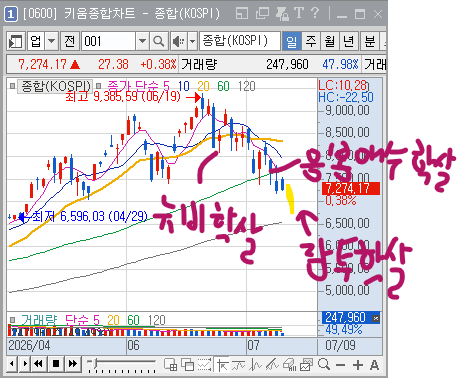Toggle the 종합(KOSPI) price indicator checkbox

(12, 87)
